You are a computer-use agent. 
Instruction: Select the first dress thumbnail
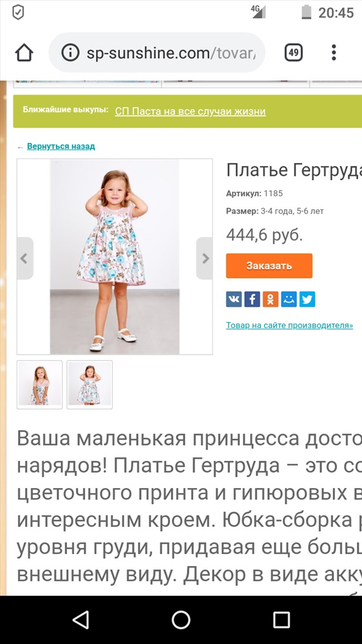click(x=39, y=384)
